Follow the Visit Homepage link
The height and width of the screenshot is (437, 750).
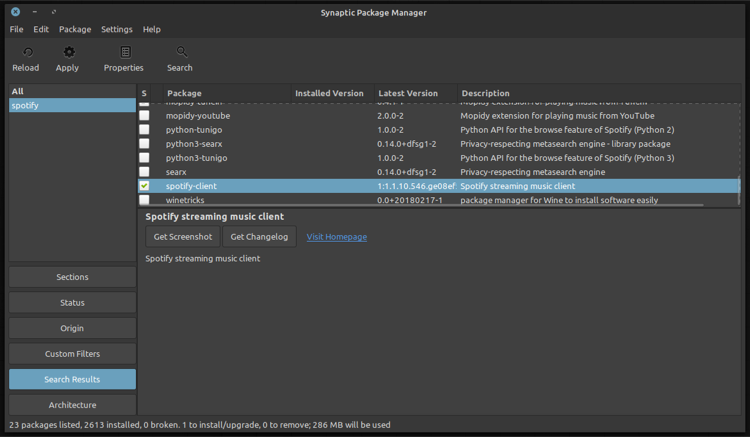[337, 237]
